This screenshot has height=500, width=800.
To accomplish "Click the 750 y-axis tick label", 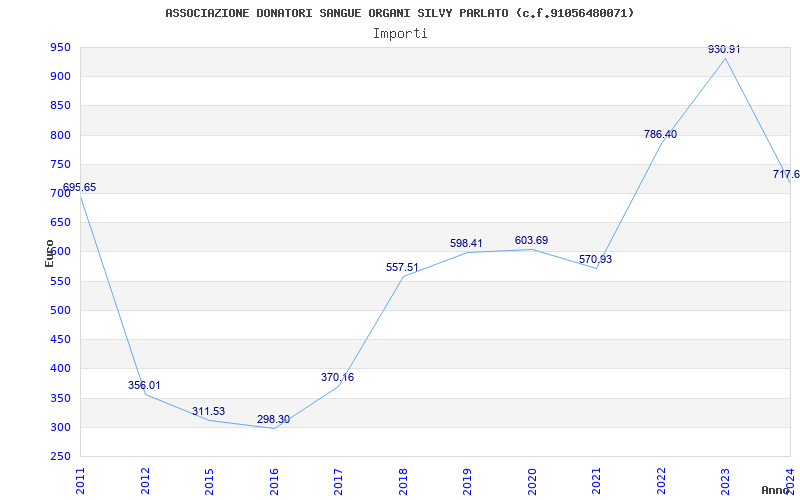I will click(60, 164).
